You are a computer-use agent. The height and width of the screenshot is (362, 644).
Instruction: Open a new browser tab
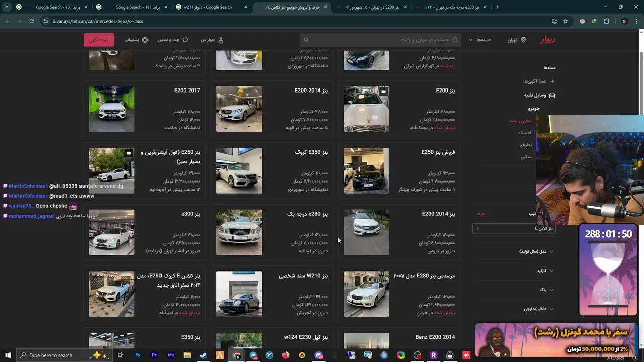point(497,7)
